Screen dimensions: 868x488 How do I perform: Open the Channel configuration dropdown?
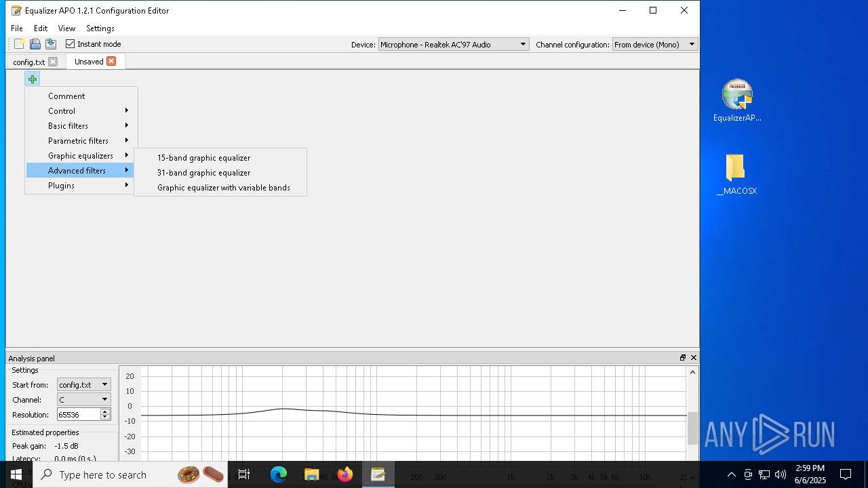pos(654,45)
